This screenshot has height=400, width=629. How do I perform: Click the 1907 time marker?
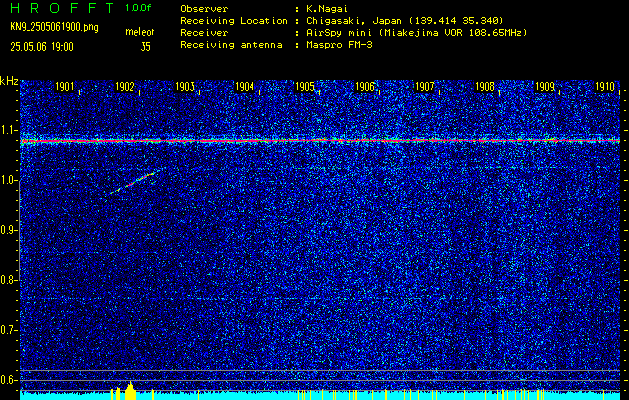pyautogui.click(x=424, y=87)
